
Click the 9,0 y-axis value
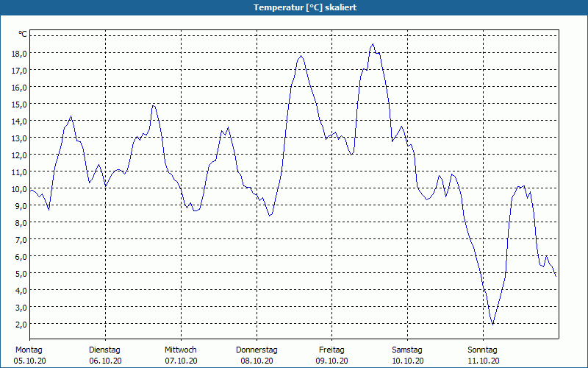click(x=21, y=206)
